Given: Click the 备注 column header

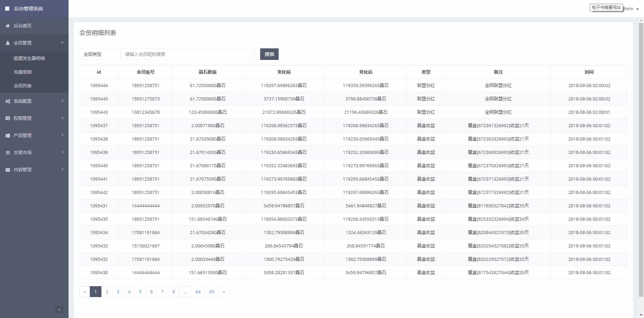Looking at the screenshot, I should [498, 72].
